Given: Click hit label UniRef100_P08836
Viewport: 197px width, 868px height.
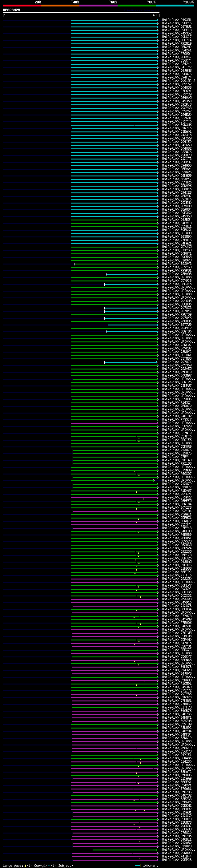Looking at the screenshot, I should pos(177,321).
